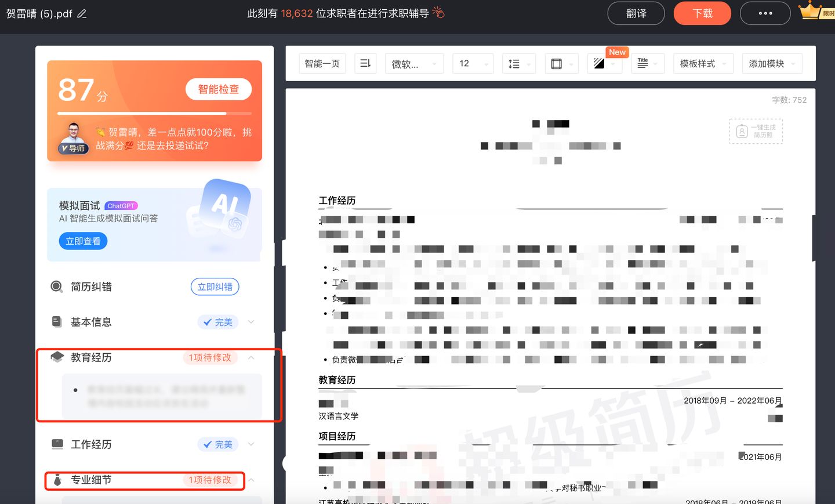Open the page margin dropdown

coord(562,63)
